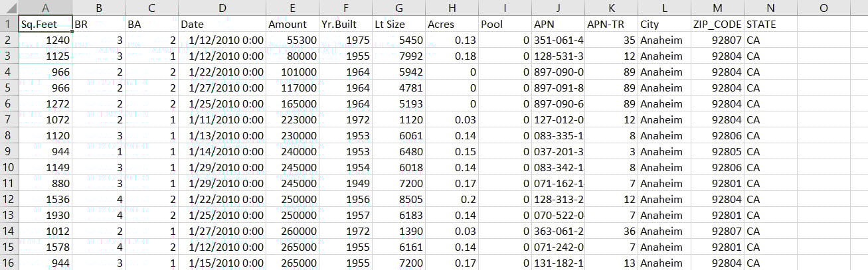Click row 16 header

[x=9, y=263]
